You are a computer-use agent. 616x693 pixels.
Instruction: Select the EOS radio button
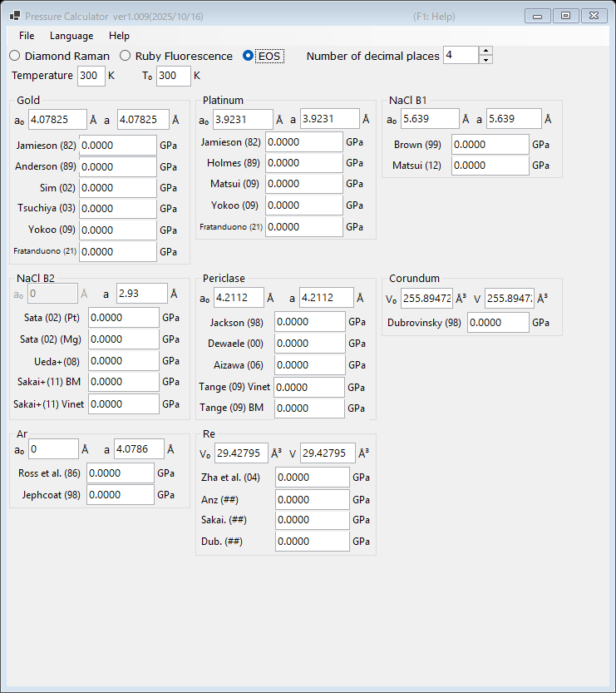click(x=248, y=56)
